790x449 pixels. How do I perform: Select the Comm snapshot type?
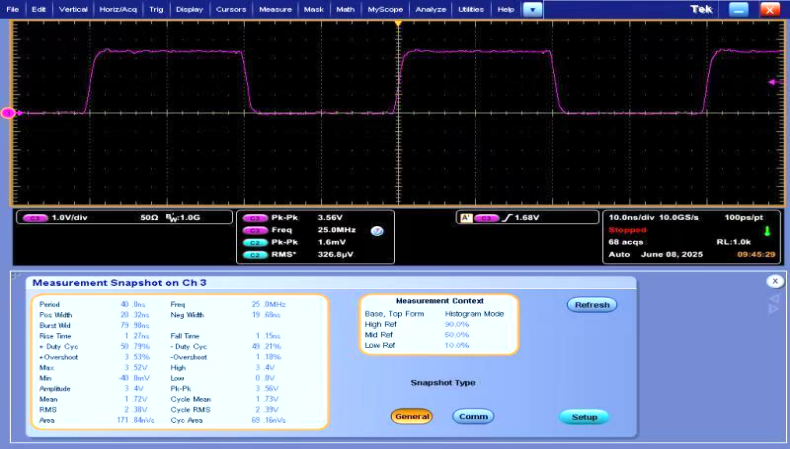click(473, 416)
